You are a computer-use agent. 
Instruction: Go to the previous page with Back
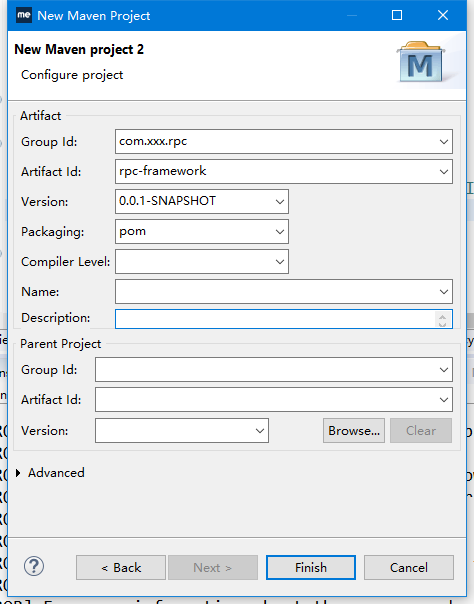(121, 567)
